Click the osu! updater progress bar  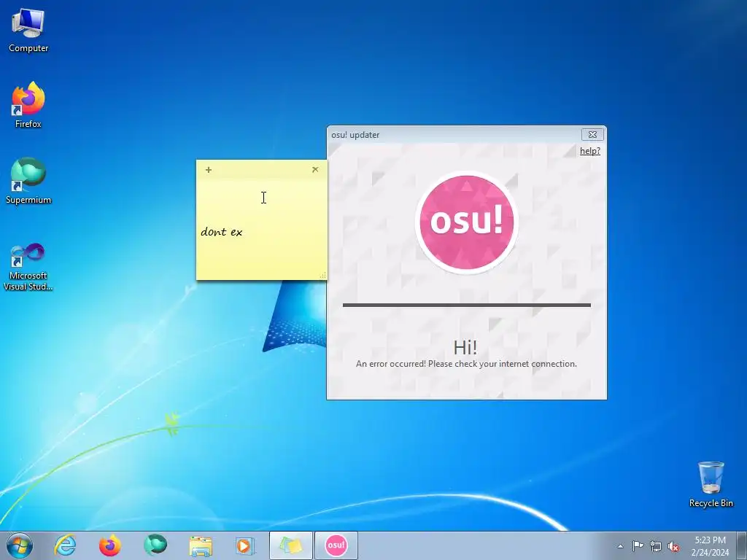(466, 305)
